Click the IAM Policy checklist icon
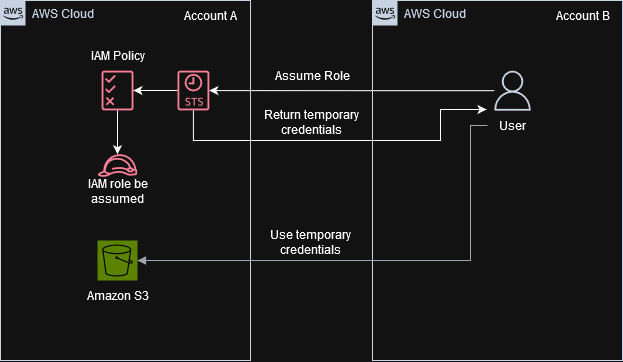The height and width of the screenshot is (362, 623). pyautogui.click(x=117, y=91)
